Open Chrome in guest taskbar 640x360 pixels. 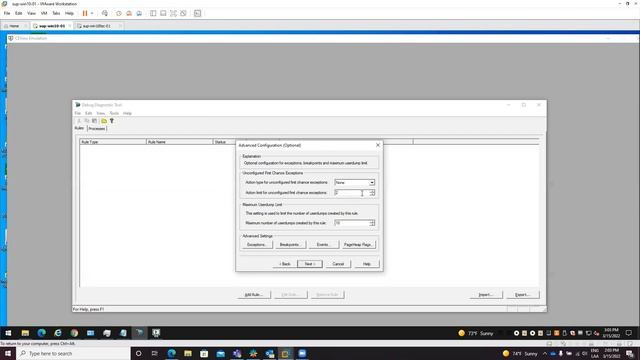74,333
